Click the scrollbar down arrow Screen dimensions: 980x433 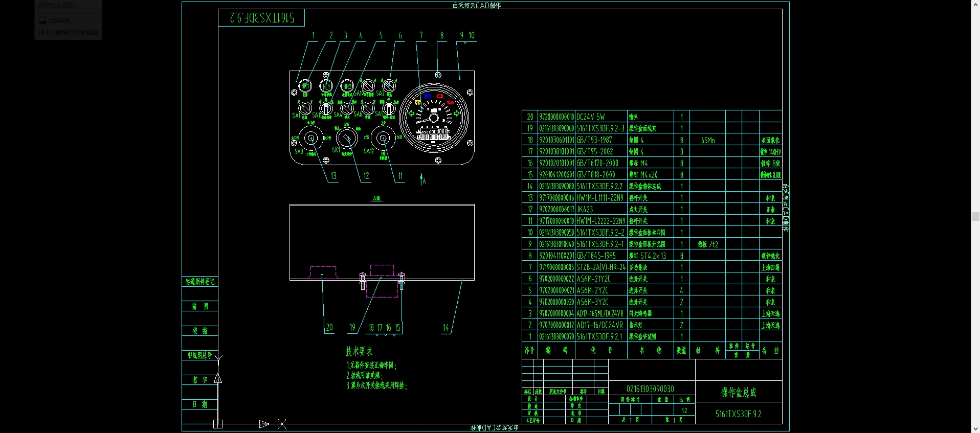pyautogui.click(x=975, y=429)
